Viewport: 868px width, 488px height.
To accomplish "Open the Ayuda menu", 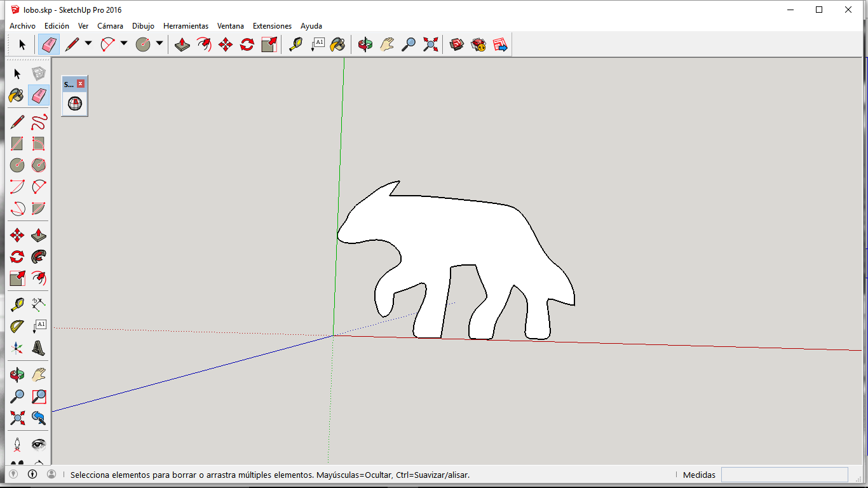I will pos(311,26).
